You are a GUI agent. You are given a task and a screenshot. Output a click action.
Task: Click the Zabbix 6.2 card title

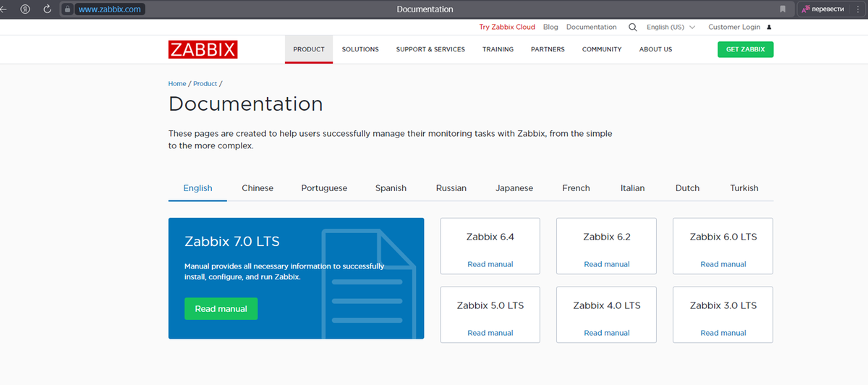tap(607, 237)
